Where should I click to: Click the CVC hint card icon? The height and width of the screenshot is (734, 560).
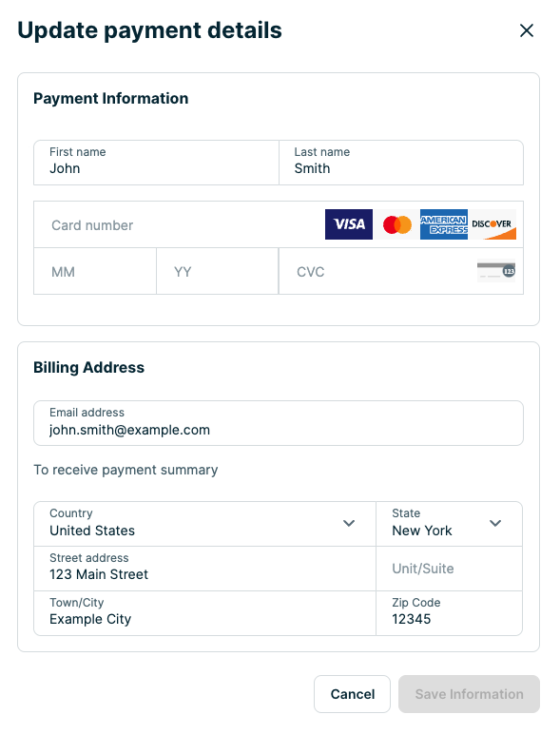[496, 271]
